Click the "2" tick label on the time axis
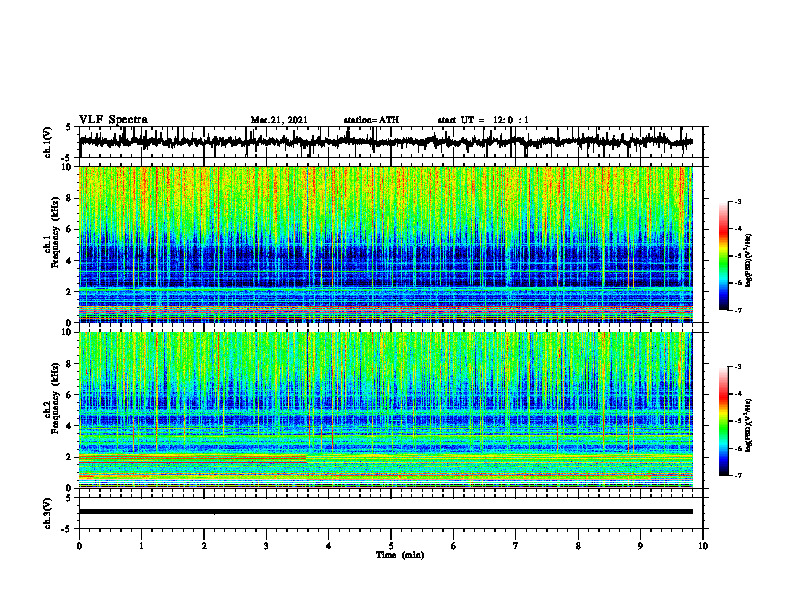This screenshot has height=612, width=792. [x=204, y=546]
